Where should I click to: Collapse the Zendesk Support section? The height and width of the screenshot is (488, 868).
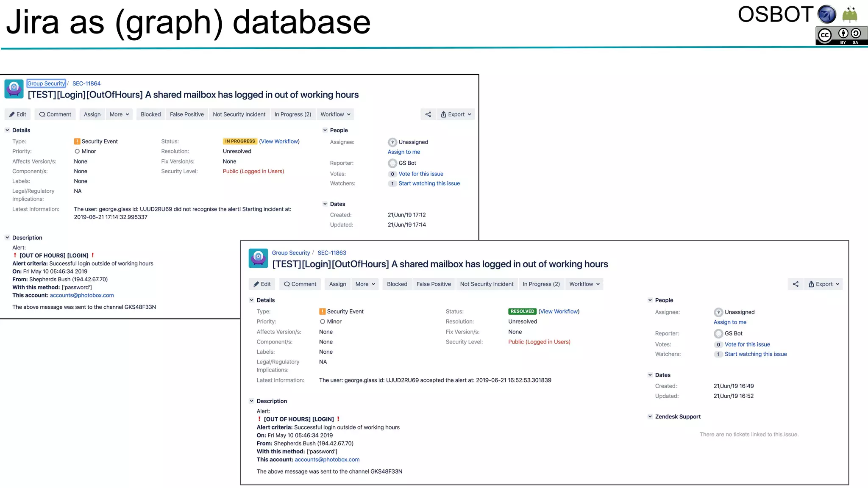(x=650, y=416)
